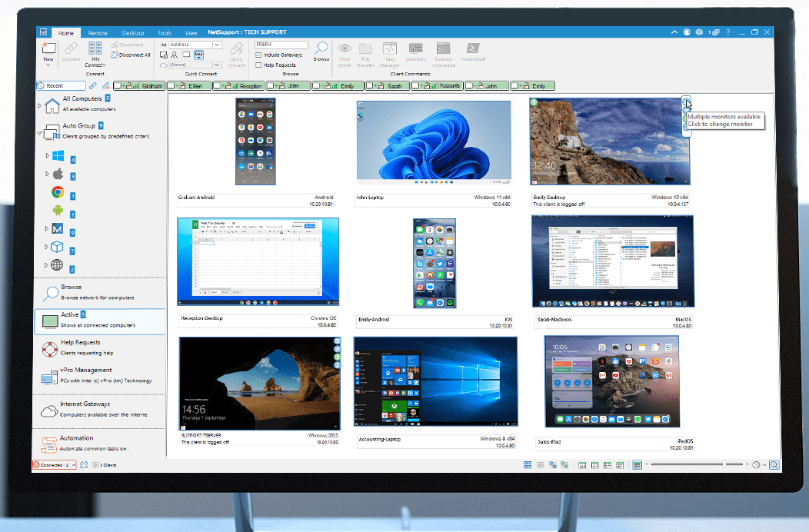Collapse the Auto Group tree node
Viewport: 809px width, 532px height.
click(40, 133)
